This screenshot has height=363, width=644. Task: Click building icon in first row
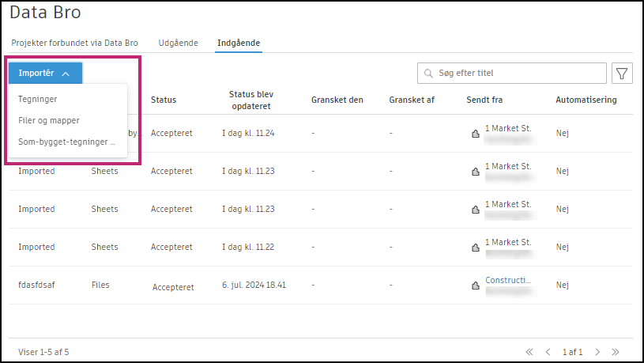coord(475,134)
